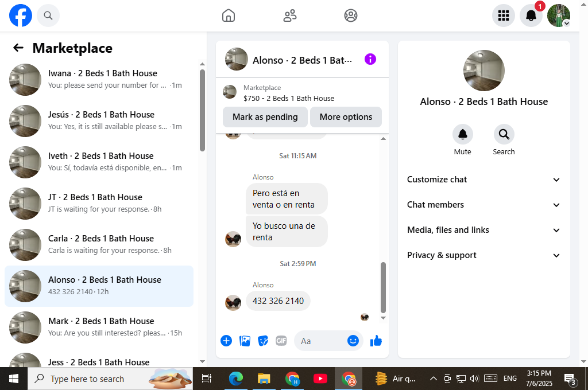
Task: Click chat header title Alonso · 2 Beds
Action: [x=302, y=60]
